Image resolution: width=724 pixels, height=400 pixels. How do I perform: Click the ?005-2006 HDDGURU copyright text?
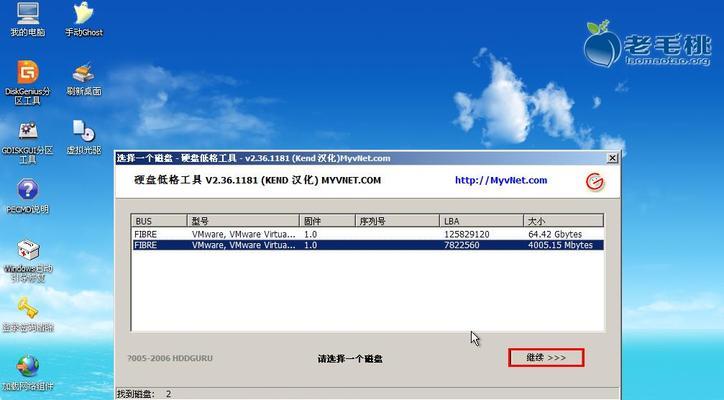point(170,358)
